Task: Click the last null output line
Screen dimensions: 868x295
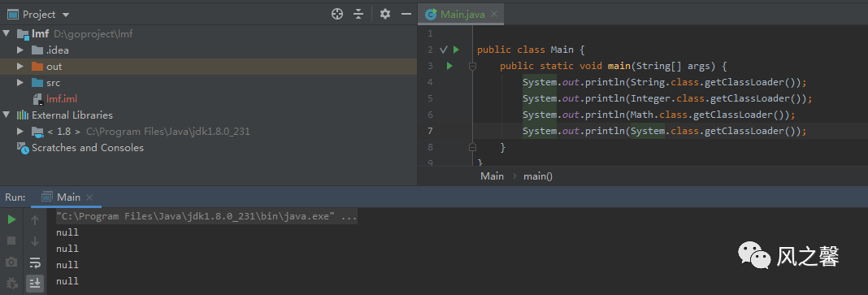Action: coord(67,281)
